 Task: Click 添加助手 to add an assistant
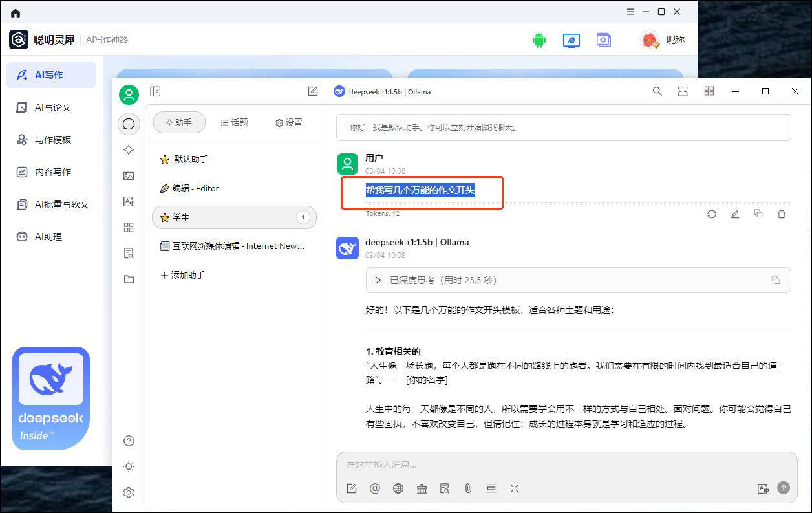(182, 275)
